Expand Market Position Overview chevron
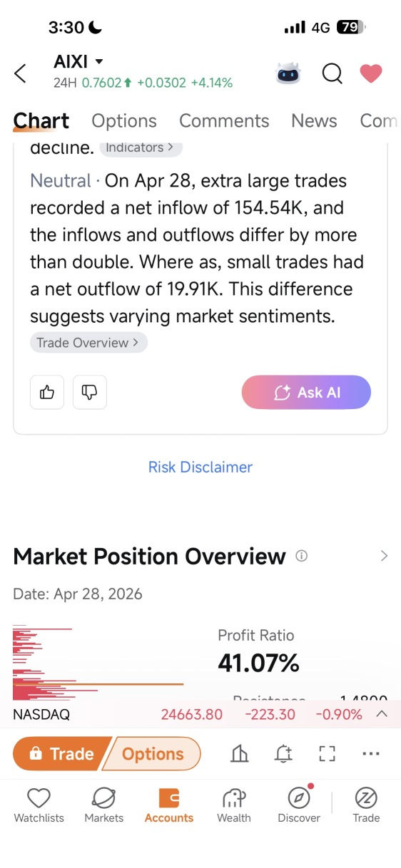Screen dimensions: 401x868 (x=385, y=556)
